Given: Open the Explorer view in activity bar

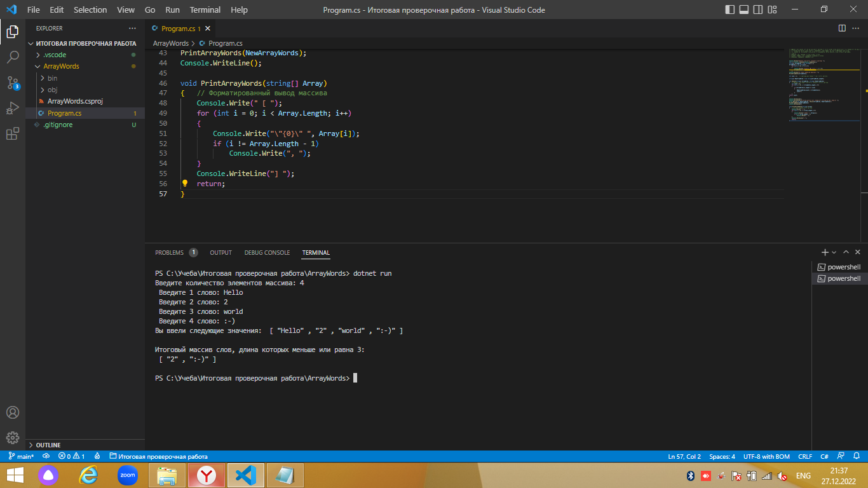Looking at the screenshot, I should point(13,32).
